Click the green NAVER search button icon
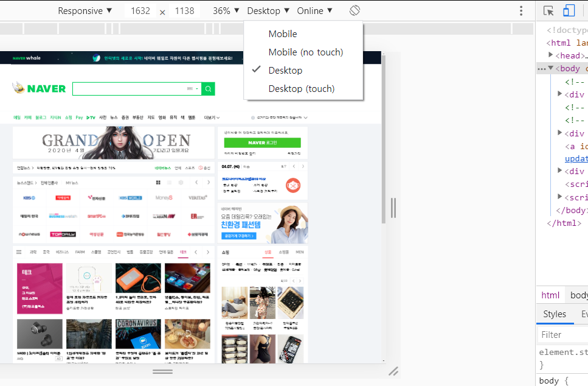This screenshot has height=386, width=588. [x=208, y=89]
